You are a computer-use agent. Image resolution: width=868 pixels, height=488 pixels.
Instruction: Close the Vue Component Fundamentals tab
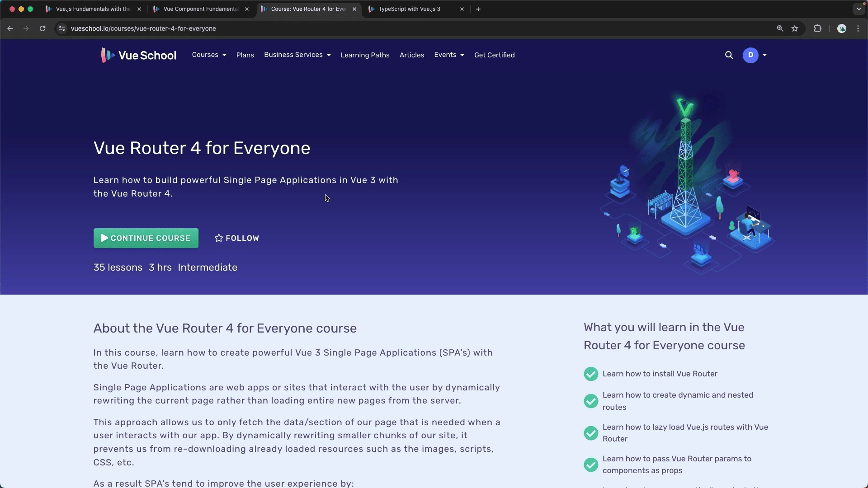(247, 9)
